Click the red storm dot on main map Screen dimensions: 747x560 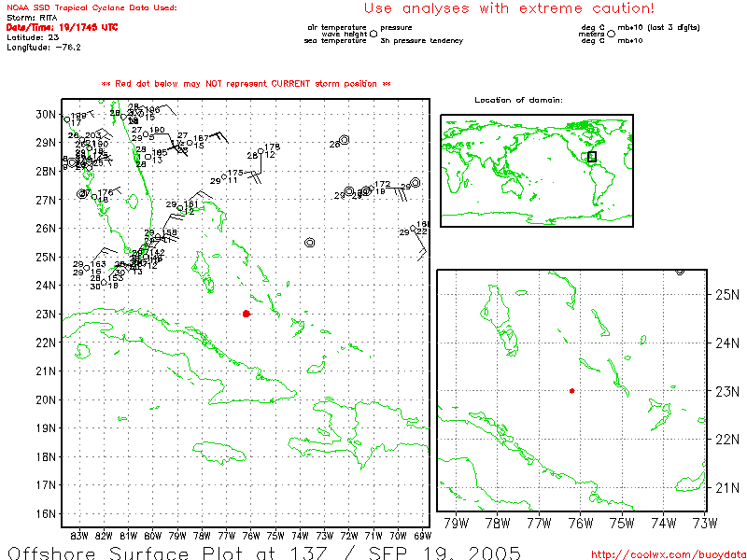point(246,314)
